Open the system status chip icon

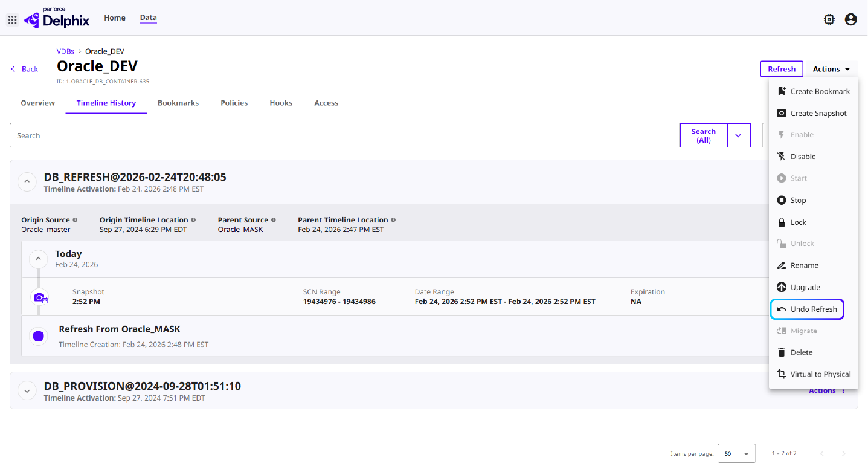point(829,19)
